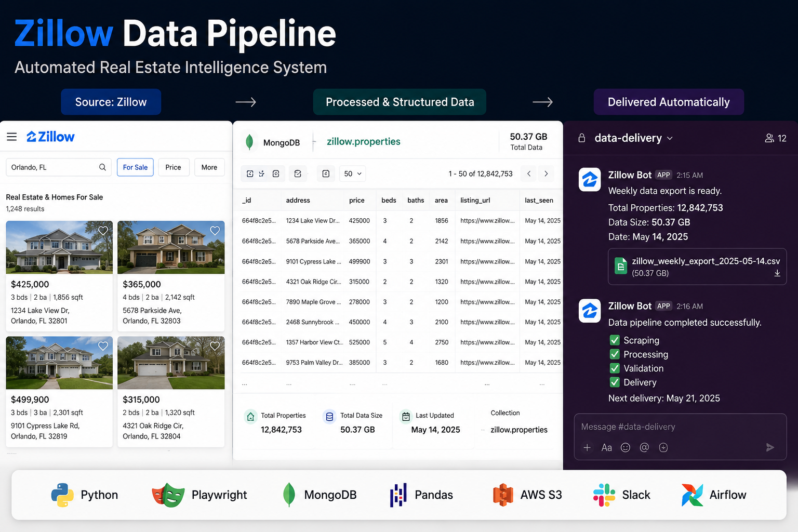Favorite the $425,000 listing heart
798x532 pixels.
[103, 231]
